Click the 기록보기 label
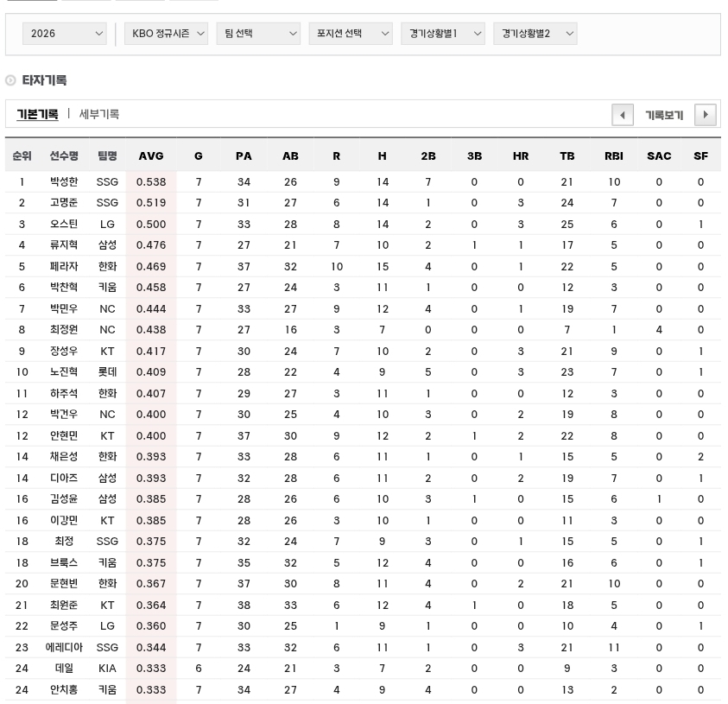 663,115
